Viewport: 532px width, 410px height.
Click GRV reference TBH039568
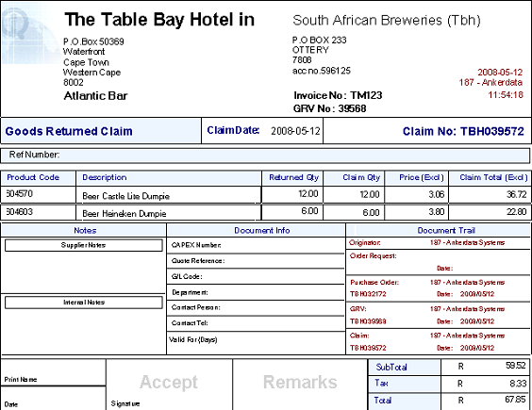pos(368,321)
